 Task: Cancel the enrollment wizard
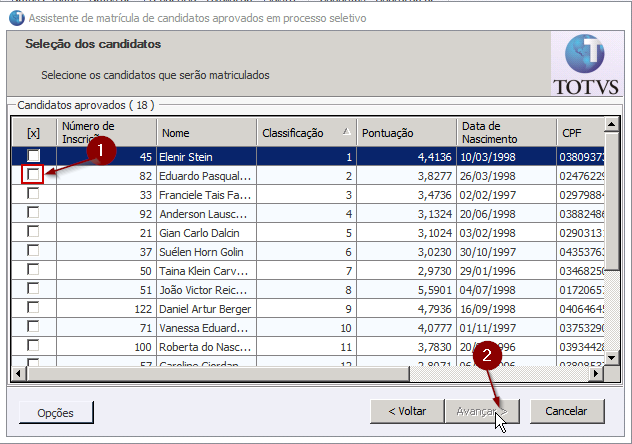[x=566, y=411]
